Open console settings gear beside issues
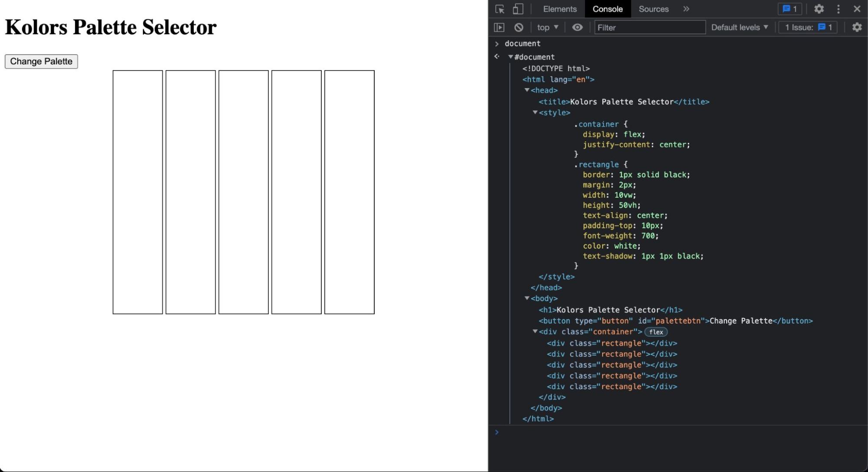868x472 pixels. click(x=856, y=27)
